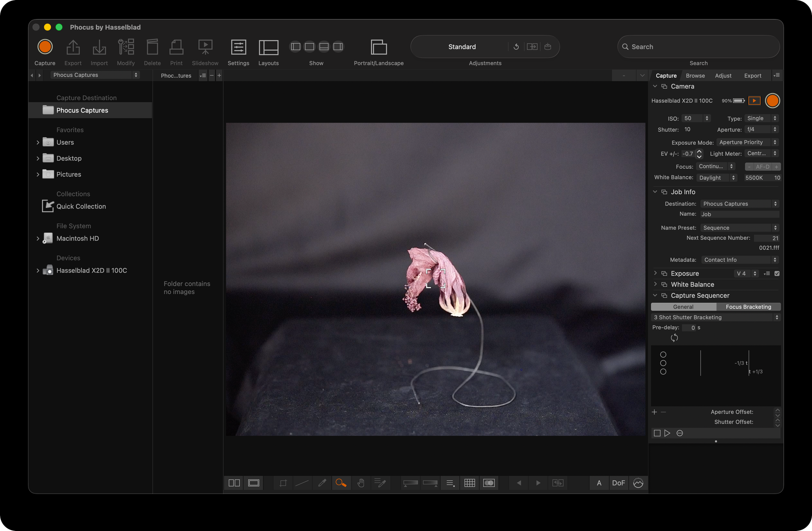The height and width of the screenshot is (531, 812).
Task: Enable the Exposure adjustment checkbox
Action: coord(777,273)
